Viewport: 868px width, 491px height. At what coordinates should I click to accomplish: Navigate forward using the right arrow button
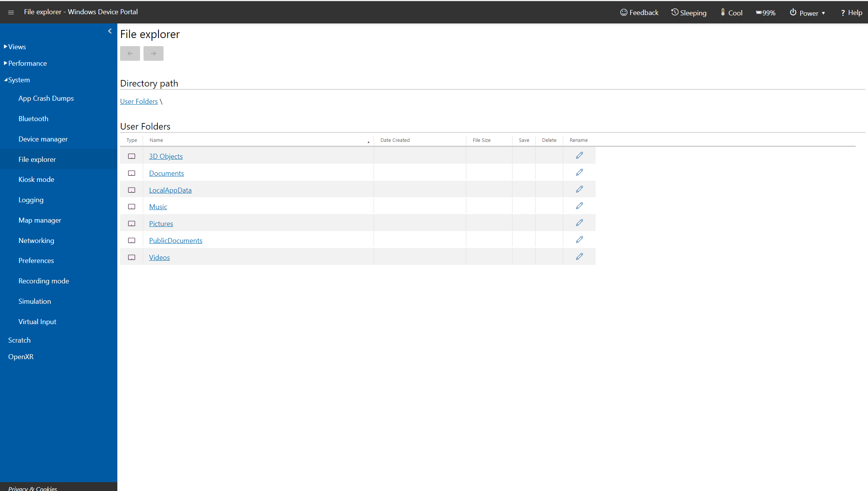point(153,53)
